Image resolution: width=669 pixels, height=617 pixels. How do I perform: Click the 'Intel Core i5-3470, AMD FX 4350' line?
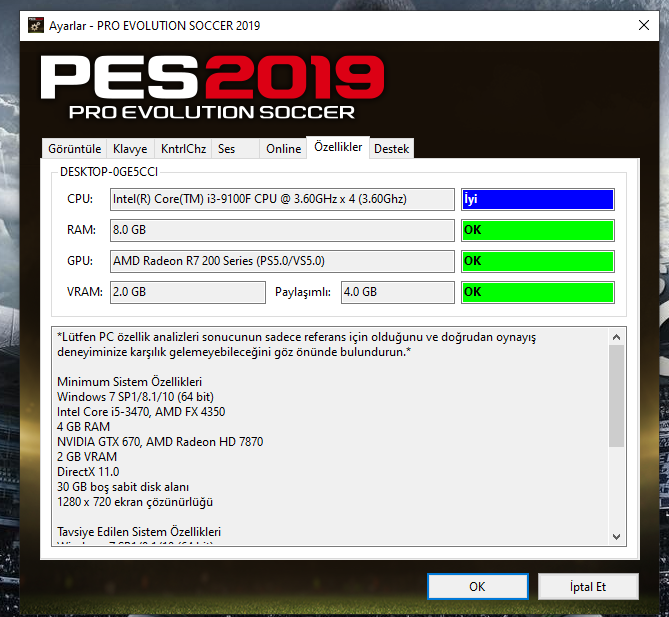141,412
